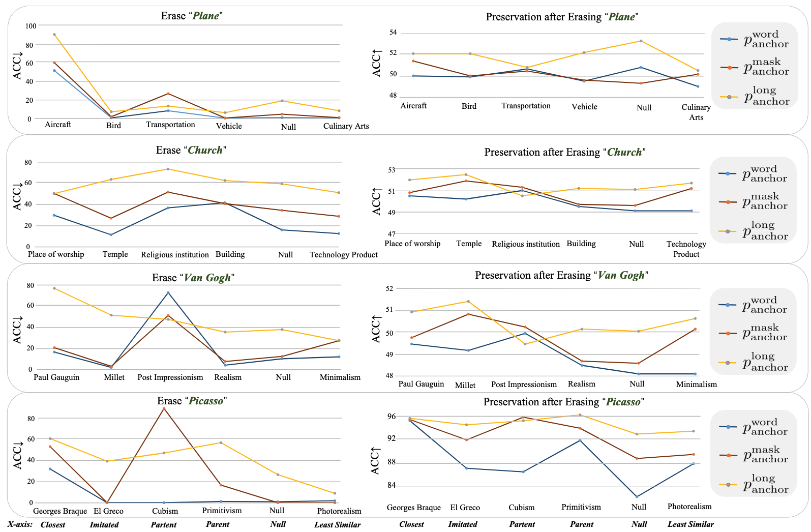This screenshot has height=532, width=811.
Task: Click the blue Null lowest point in Preservation Picasso
Action: click(636, 497)
